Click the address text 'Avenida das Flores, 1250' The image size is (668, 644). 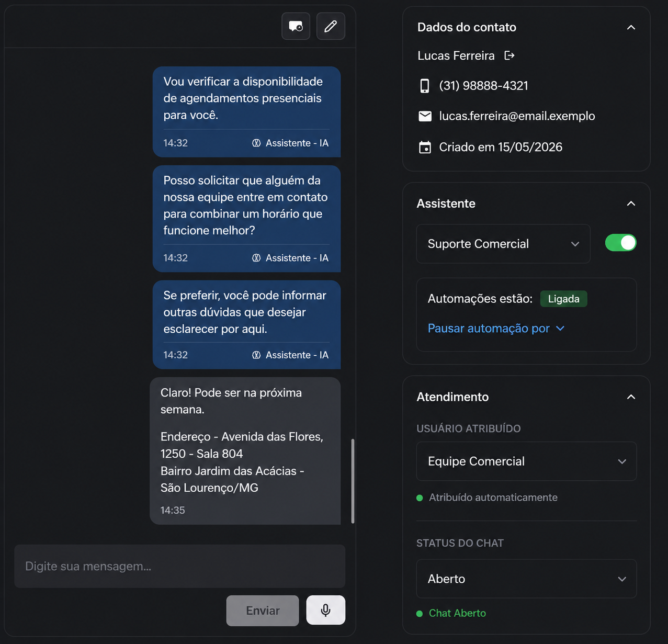(x=242, y=445)
